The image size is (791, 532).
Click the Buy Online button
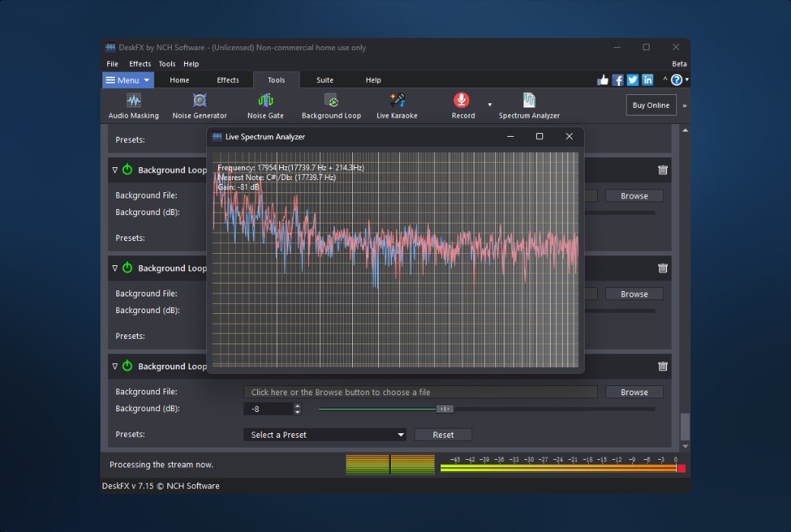650,105
